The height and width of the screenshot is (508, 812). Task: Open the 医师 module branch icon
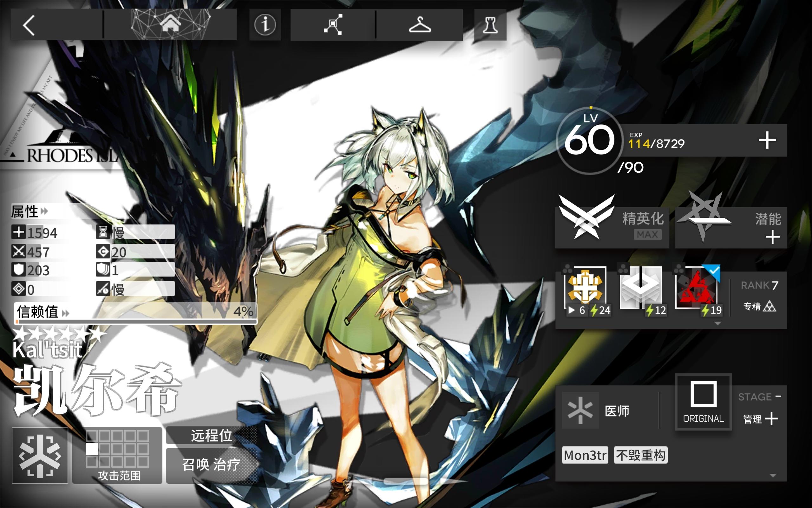580,410
